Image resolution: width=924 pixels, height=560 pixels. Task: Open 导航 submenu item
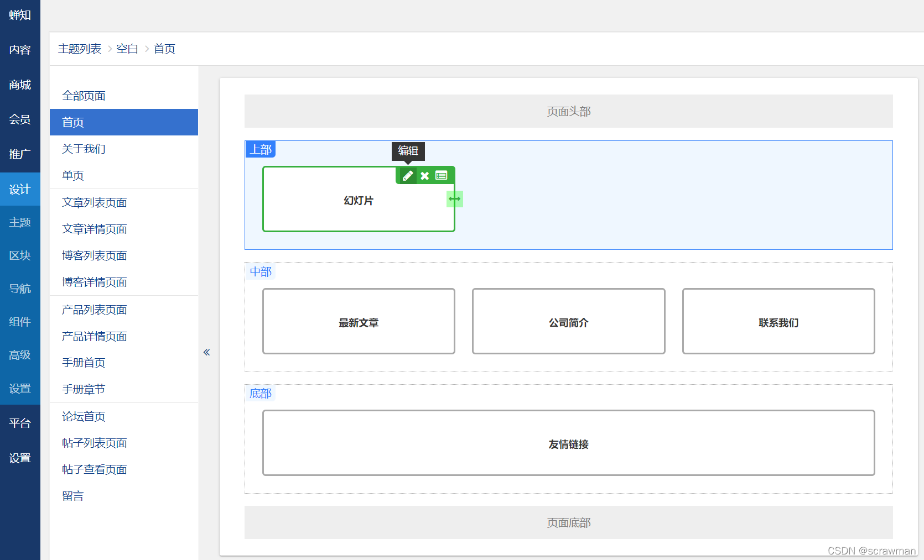click(20, 289)
